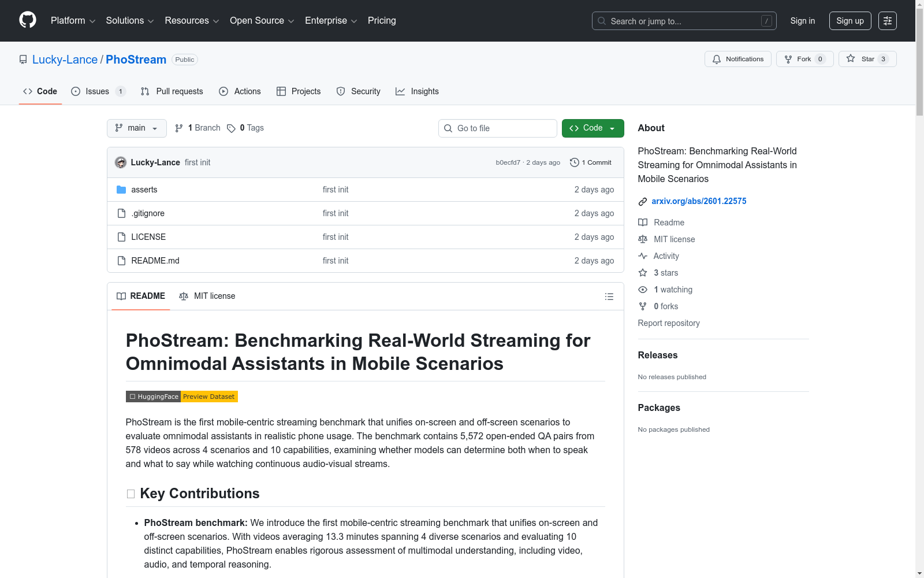Expand the Resources menu
924x578 pixels.
(192, 21)
